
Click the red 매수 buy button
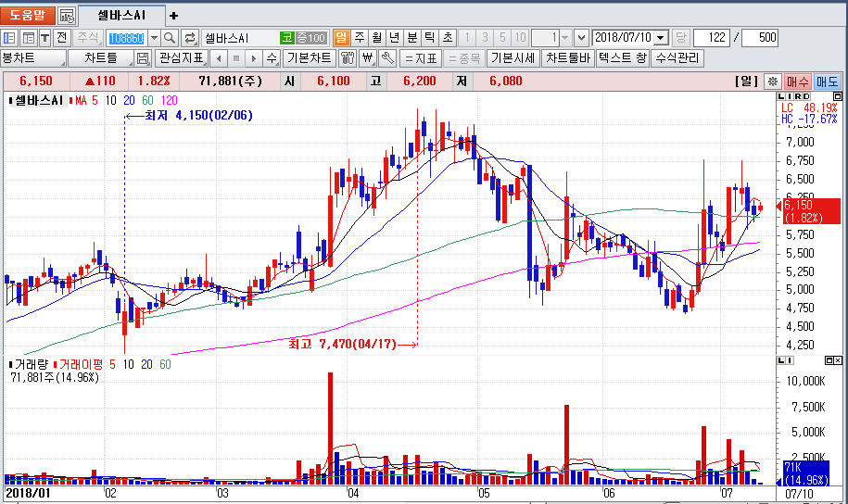(x=798, y=82)
